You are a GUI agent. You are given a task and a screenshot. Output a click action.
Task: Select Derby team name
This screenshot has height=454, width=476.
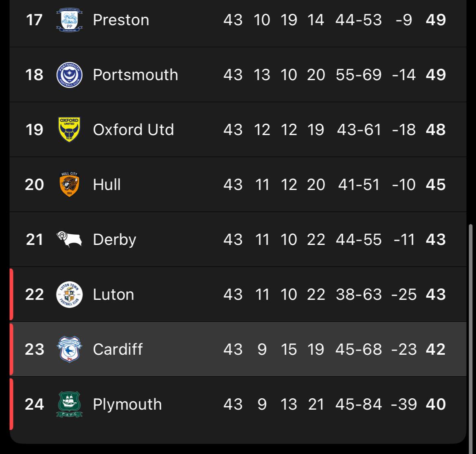click(114, 240)
